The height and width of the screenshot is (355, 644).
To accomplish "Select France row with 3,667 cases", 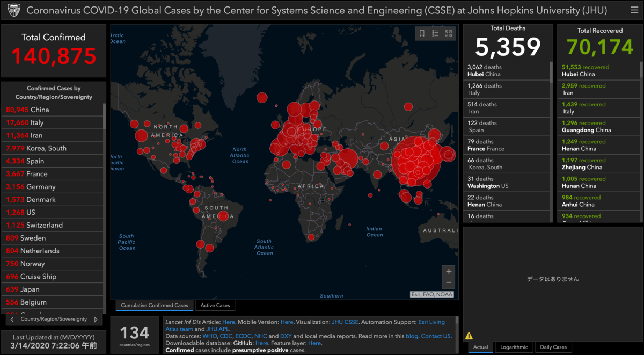I will pos(52,174).
